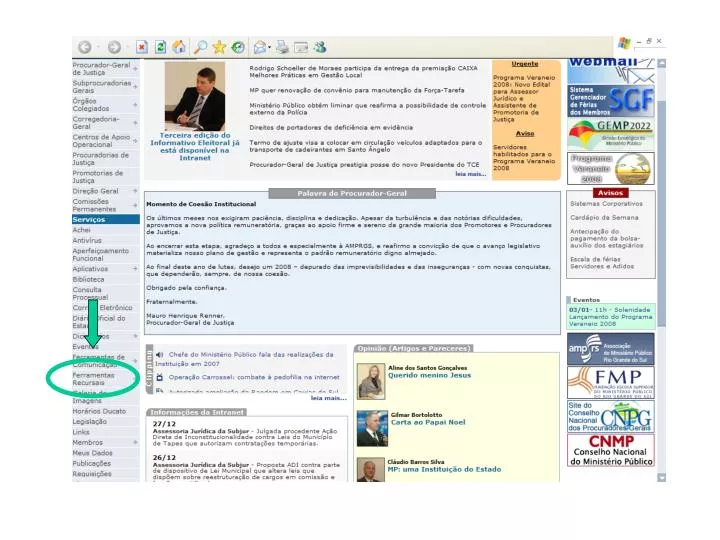The width and height of the screenshot is (720, 540).
Task: Open the Urgente Programa Veraneio notice
Action: (524, 98)
